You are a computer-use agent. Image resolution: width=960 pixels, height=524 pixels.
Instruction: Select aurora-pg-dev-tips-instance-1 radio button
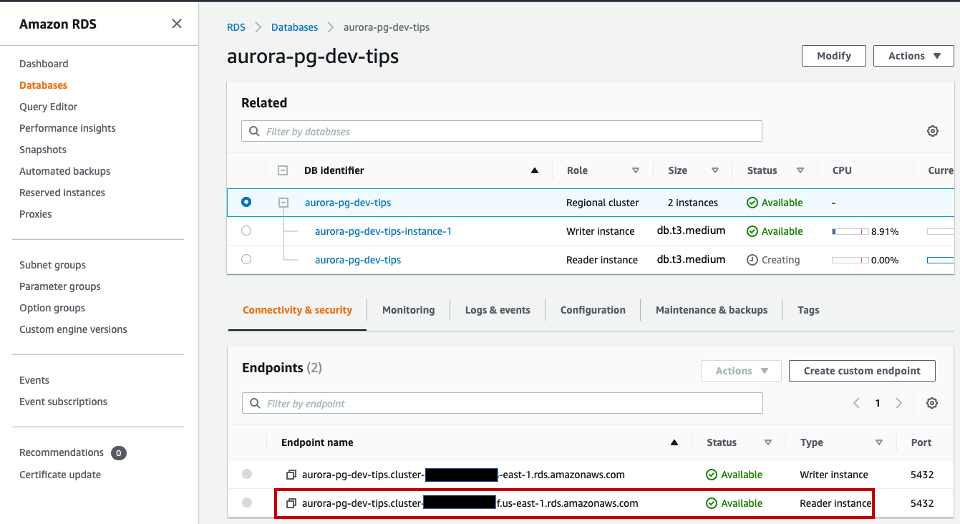(246, 231)
